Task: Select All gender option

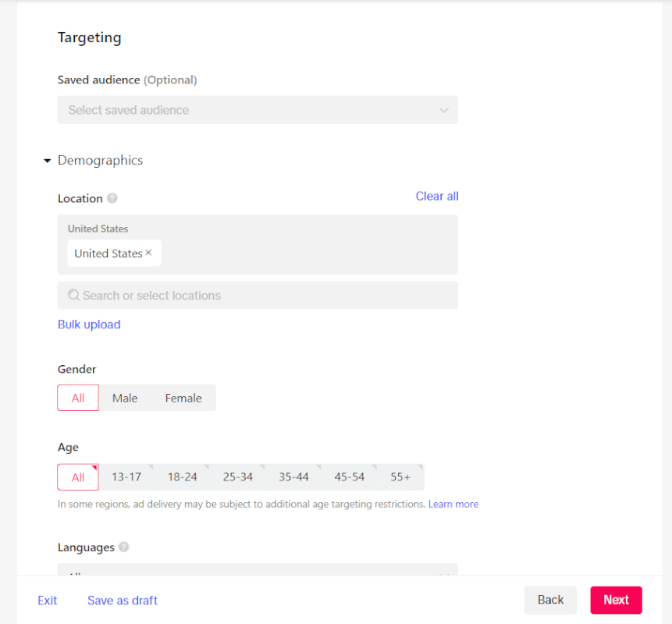Action: click(x=78, y=398)
